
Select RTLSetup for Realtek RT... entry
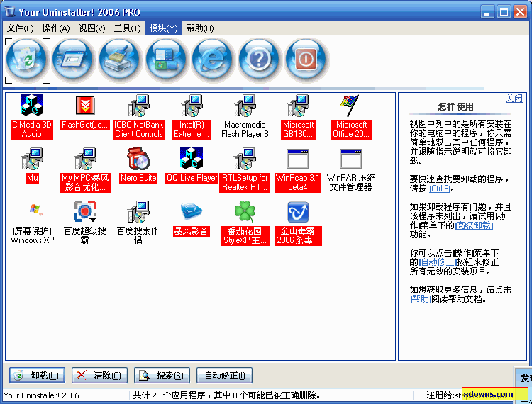point(245,170)
